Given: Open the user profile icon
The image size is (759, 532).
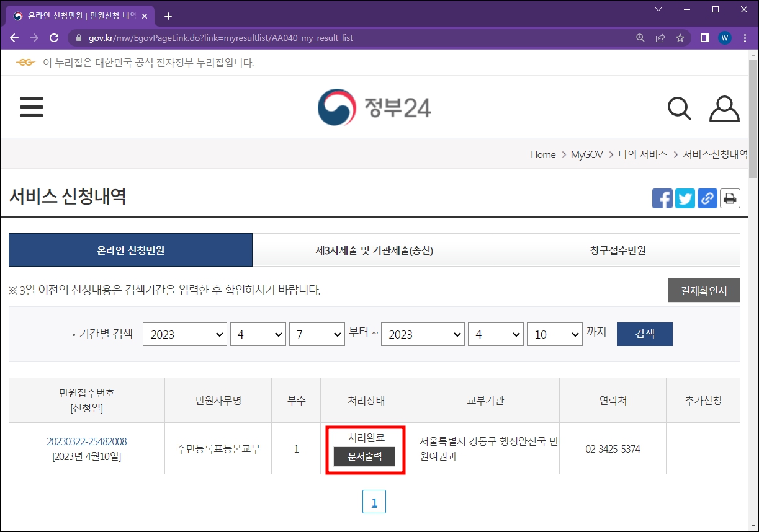Looking at the screenshot, I should coord(724,108).
